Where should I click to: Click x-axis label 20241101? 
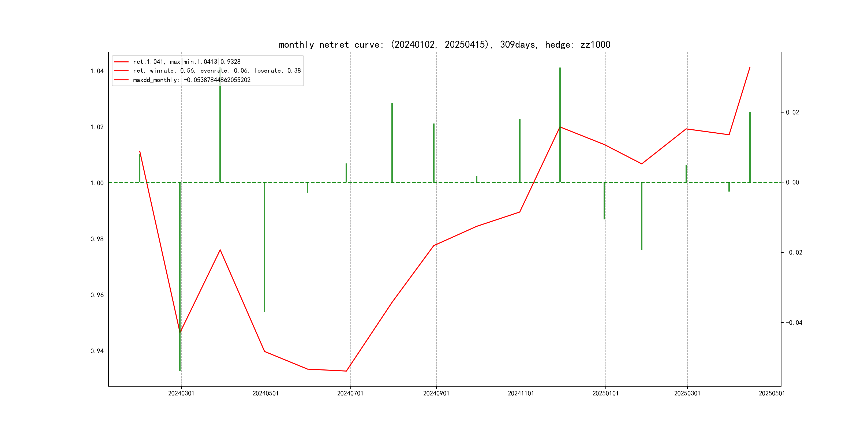521,394
